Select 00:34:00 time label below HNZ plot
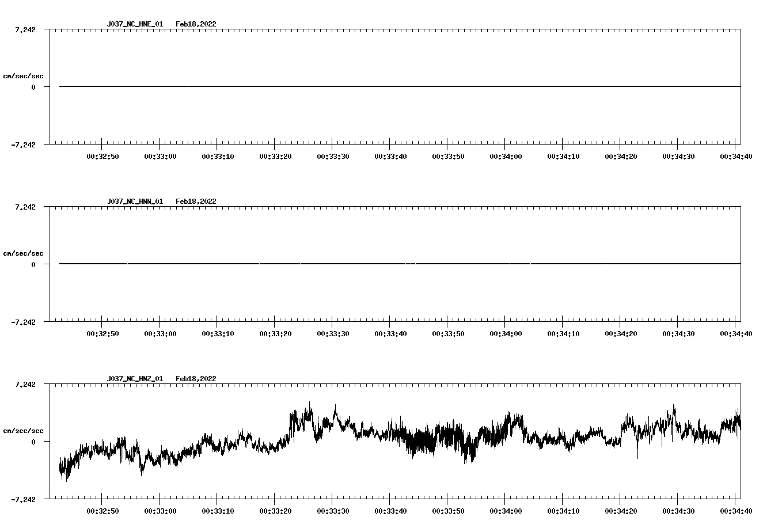This screenshot has width=782, height=532. (x=506, y=511)
